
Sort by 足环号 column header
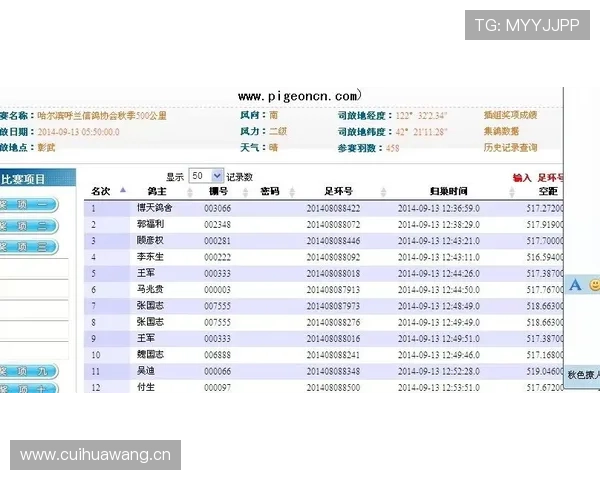coord(339,191)
